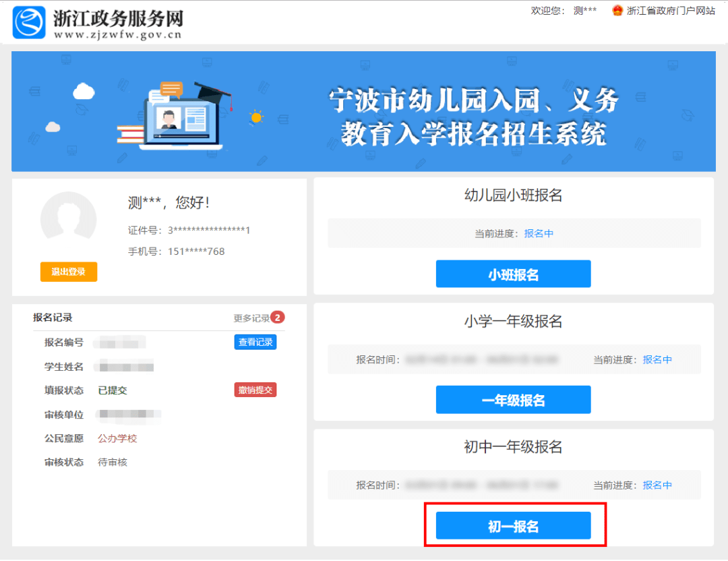This screenshot has height=561, width=728.
Task: Open the 浙江省政府门户网站 link
Action: pos(671,11)
